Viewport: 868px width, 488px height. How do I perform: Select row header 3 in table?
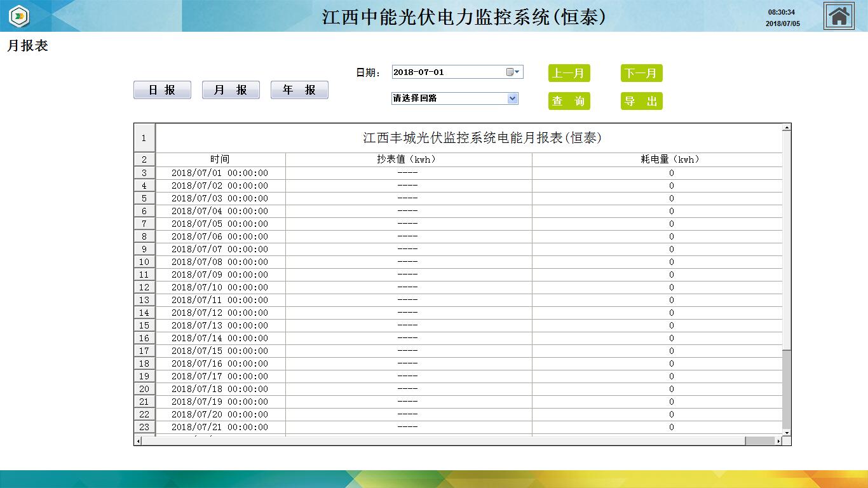click(144, 173)
